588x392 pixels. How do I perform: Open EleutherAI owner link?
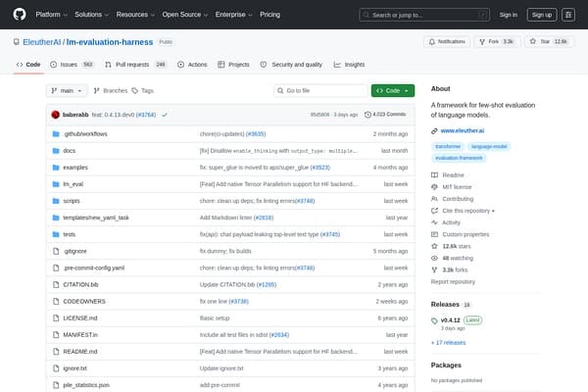tap(41, 42)
